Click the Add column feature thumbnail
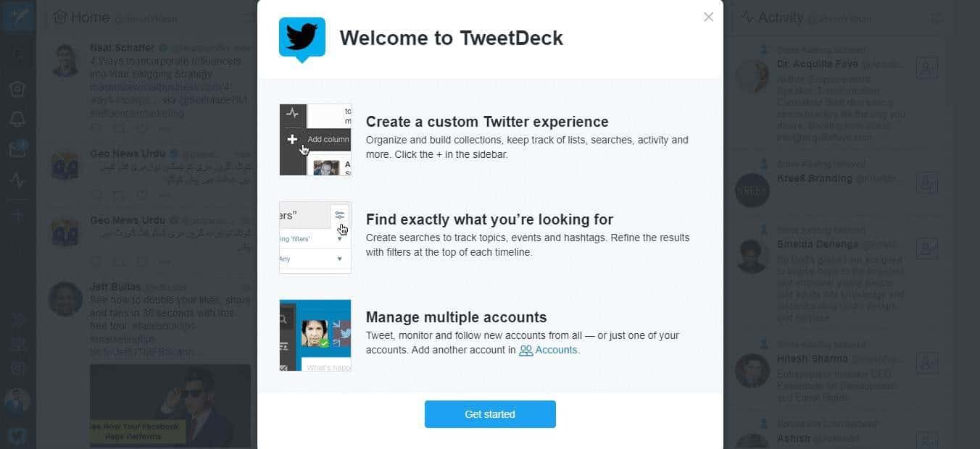 315,140
